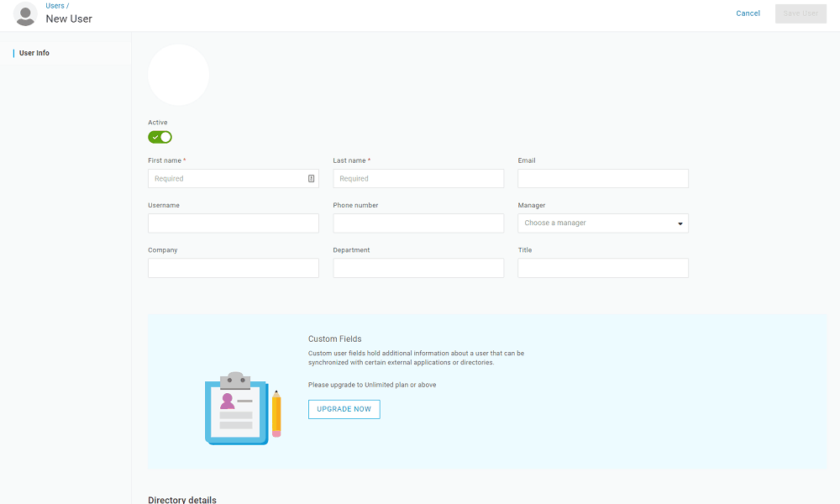Select the Phone number field
This screenshot has height=504, width=840.
(x=417, y=223)
